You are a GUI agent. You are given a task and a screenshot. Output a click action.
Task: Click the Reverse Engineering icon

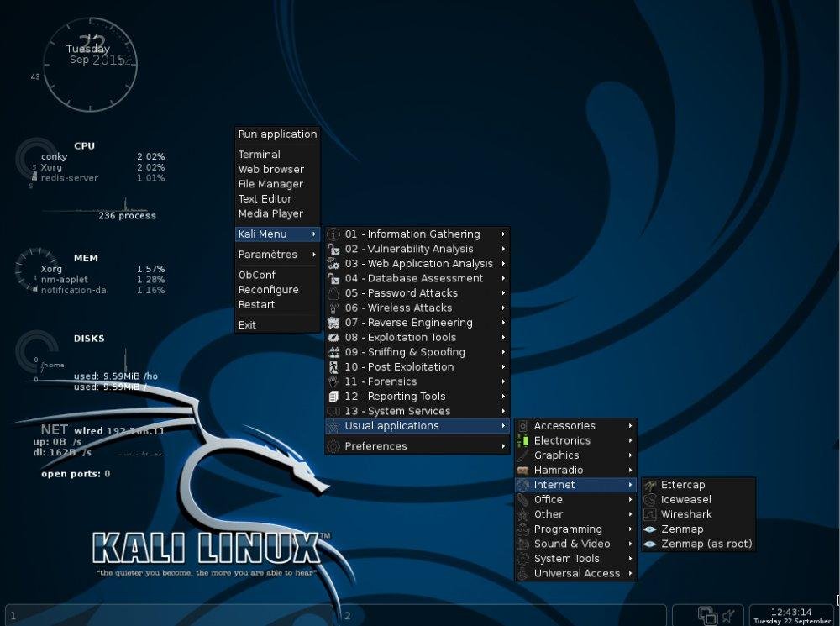pyautogui.click(x=333, y=323)
